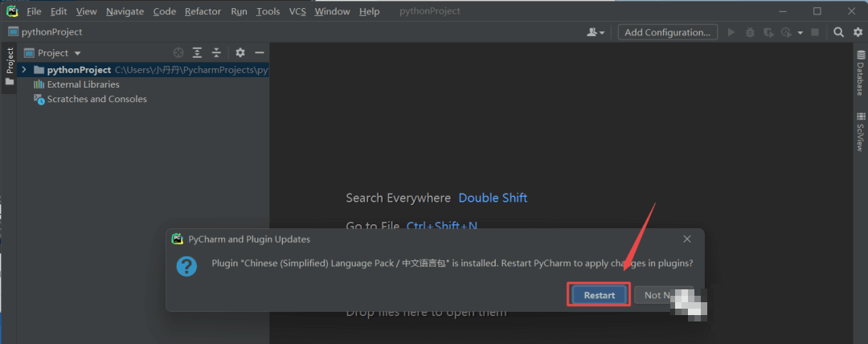Click the Search Everywhere magnifier icon
868x344 pixels.
tap(838, 32)
